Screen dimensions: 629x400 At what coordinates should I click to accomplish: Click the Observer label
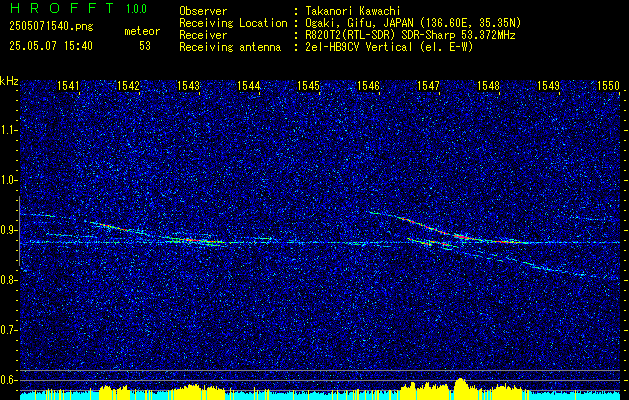(203, 11)
